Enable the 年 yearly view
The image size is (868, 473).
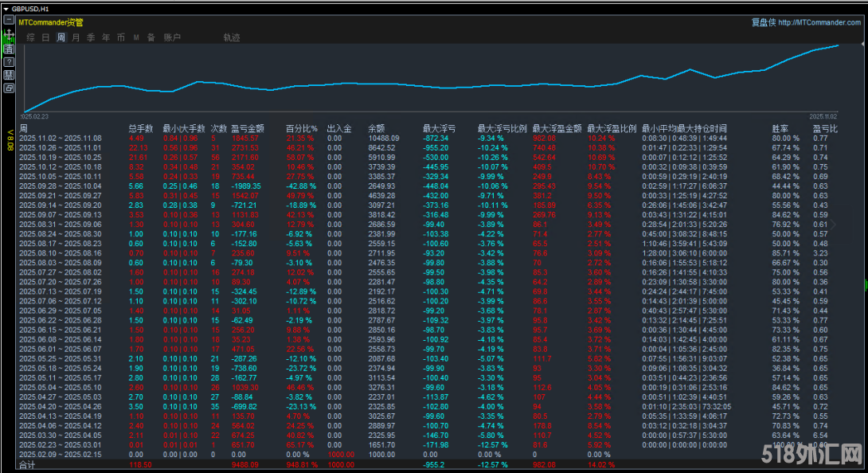(104, 37)
